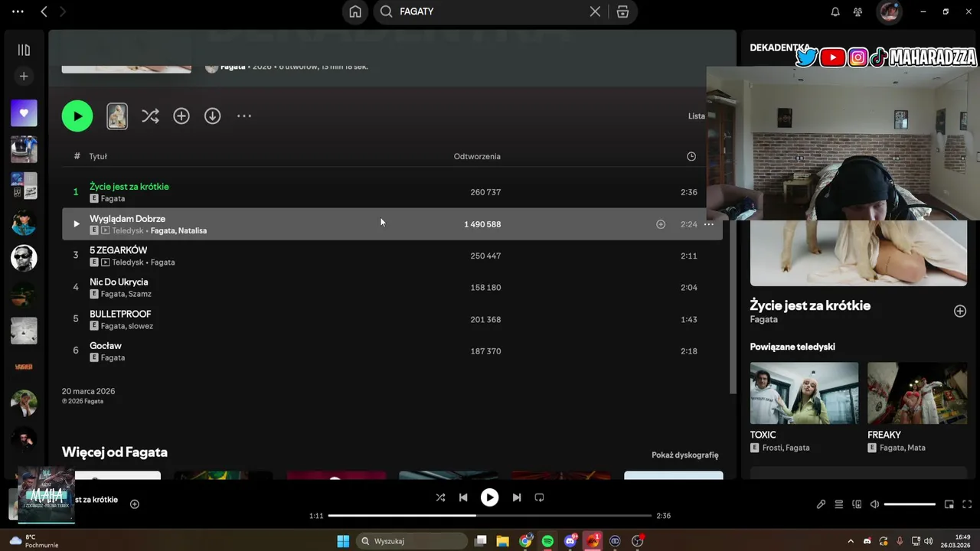Switch the view mode via Lista
Viewport: 980px width, 551px height.
[697, 116]
